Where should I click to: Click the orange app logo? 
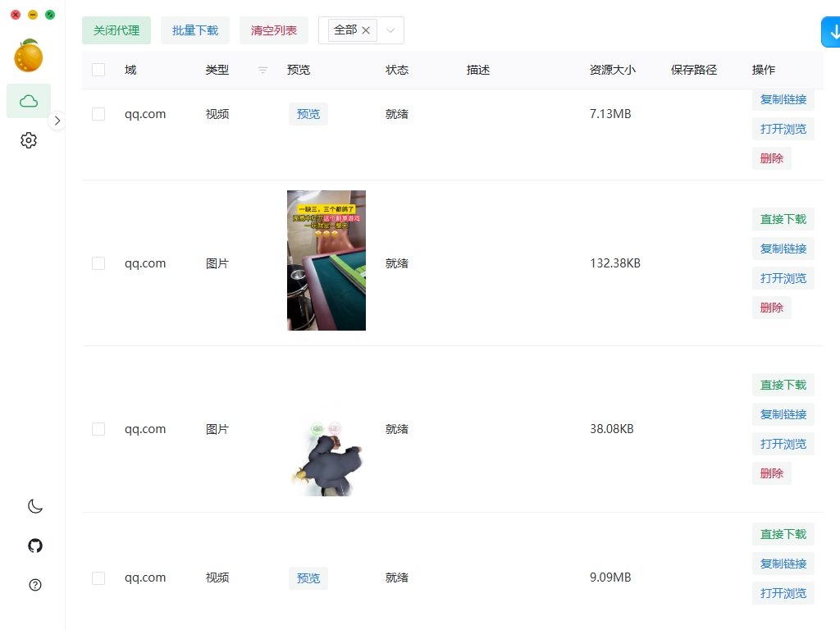pos(30,56)
